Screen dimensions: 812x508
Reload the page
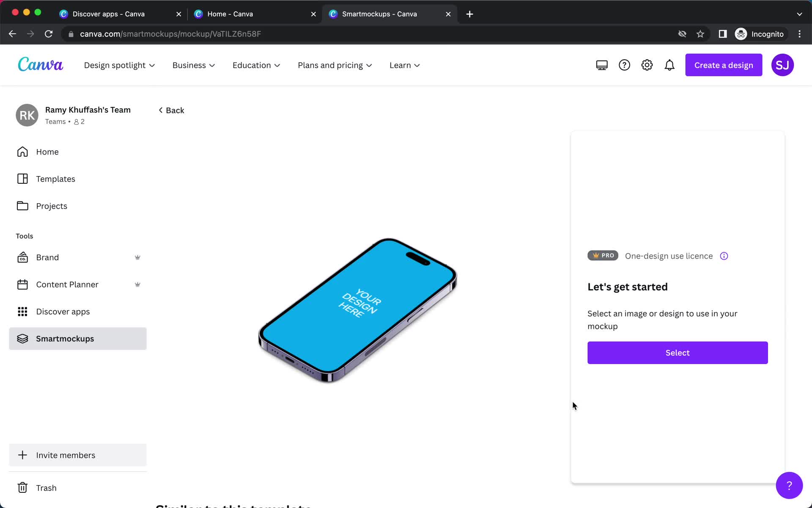point(49,34)
